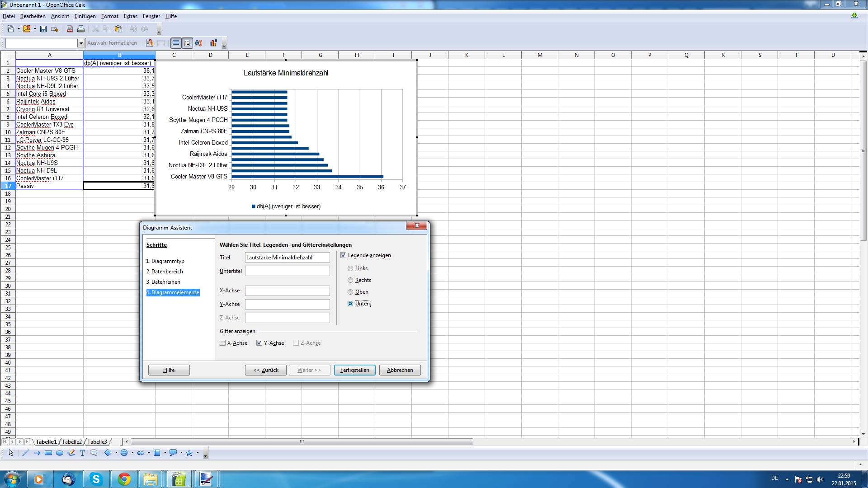
Task: Go to wizard step 2. Datenbereich
Action: pos(165,272)
